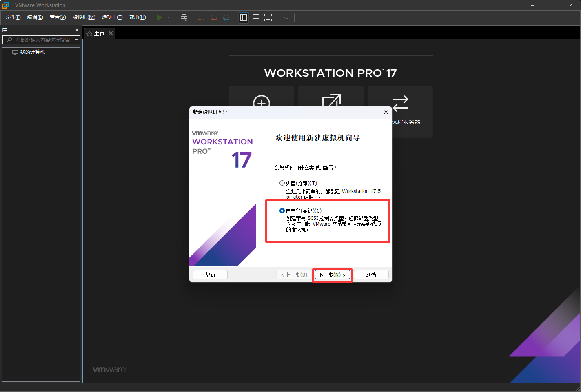
Task: Click the console view toolbar icon
Action: (x=286, y=18)
